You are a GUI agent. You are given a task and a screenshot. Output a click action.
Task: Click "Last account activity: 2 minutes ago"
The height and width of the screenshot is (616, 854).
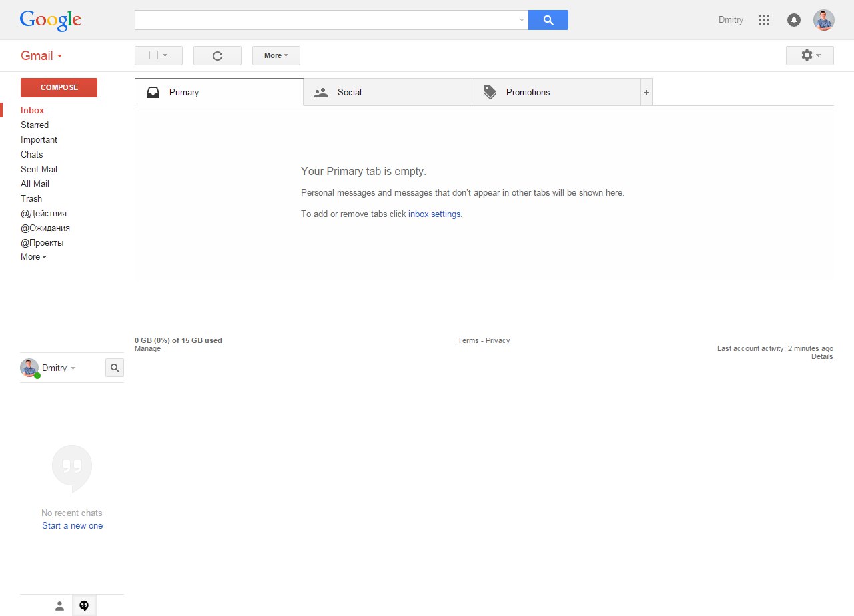point(775,348)
